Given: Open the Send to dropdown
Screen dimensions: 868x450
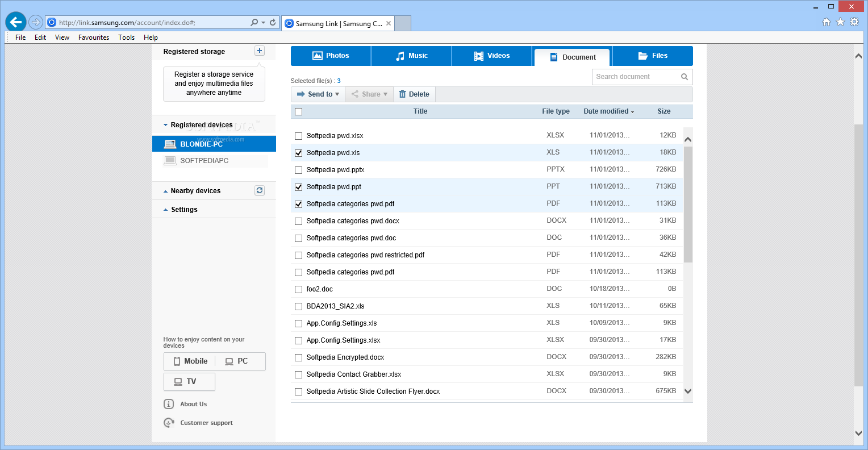Looking at the screenshot, I should (x=318, y=94).
